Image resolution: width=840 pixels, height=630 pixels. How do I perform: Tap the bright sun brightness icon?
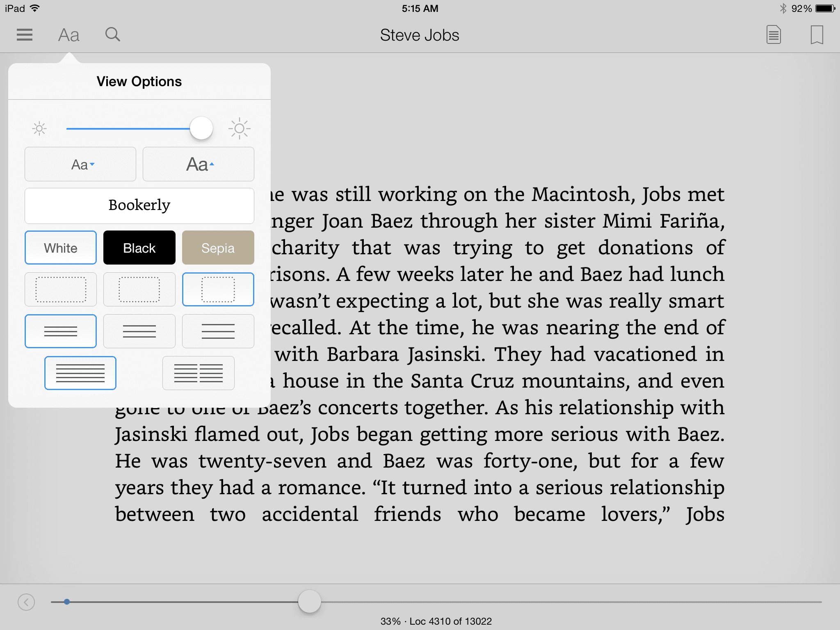click(x=240, y=129)
